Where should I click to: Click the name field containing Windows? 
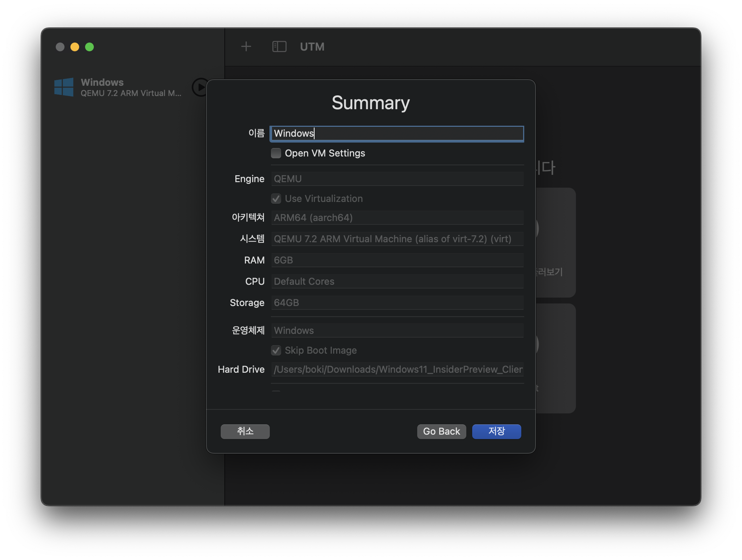coord(397,133)
